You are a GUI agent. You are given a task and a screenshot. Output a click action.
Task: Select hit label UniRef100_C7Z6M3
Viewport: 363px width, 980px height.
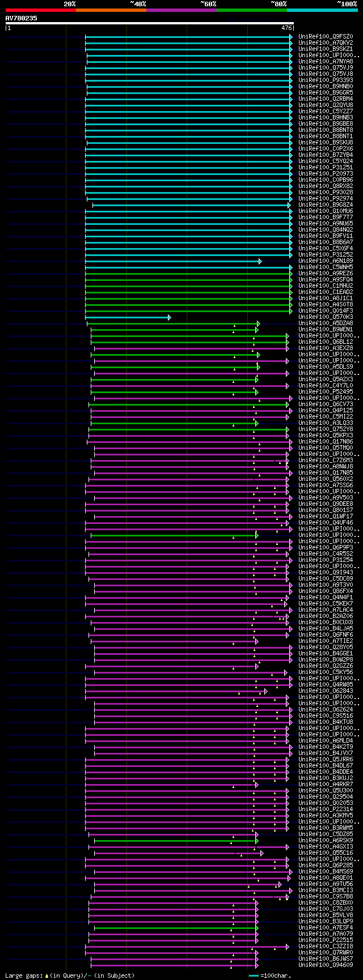point(326,461)
